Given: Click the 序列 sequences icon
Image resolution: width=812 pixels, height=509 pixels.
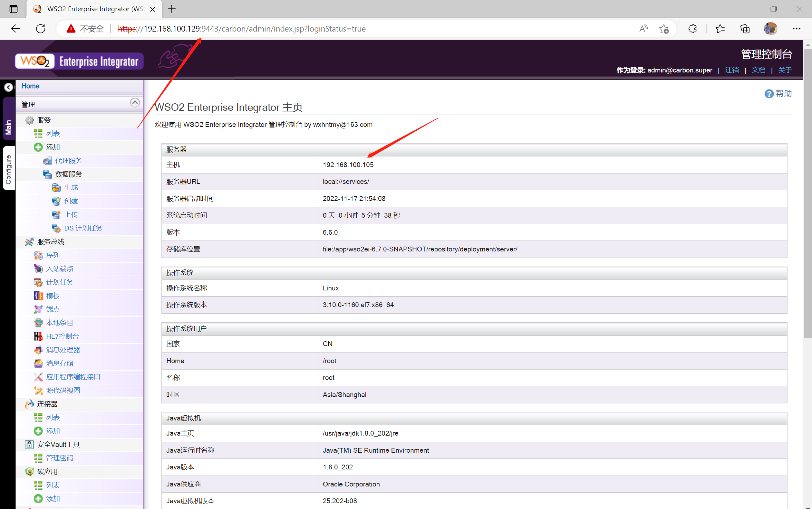Looking at the screenshot, I should coord(38,256).
